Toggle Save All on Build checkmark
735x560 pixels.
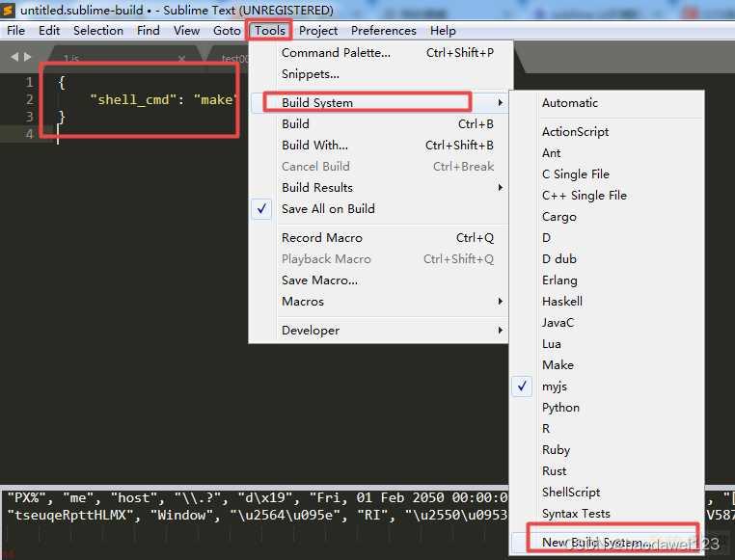click(x=380, y=209)
